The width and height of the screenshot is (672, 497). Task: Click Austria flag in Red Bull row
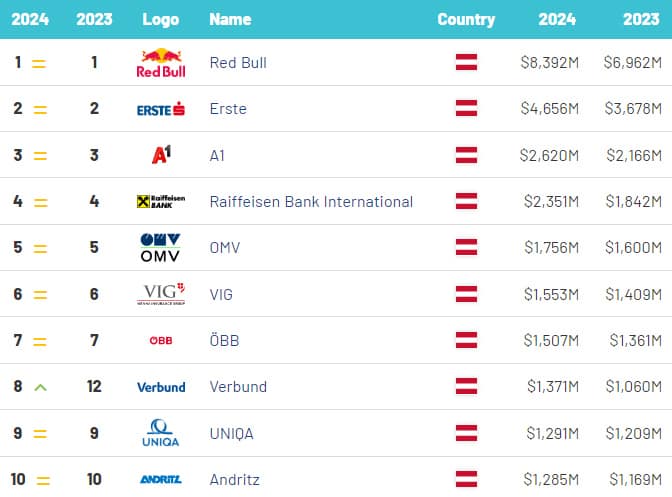point(466,63)
